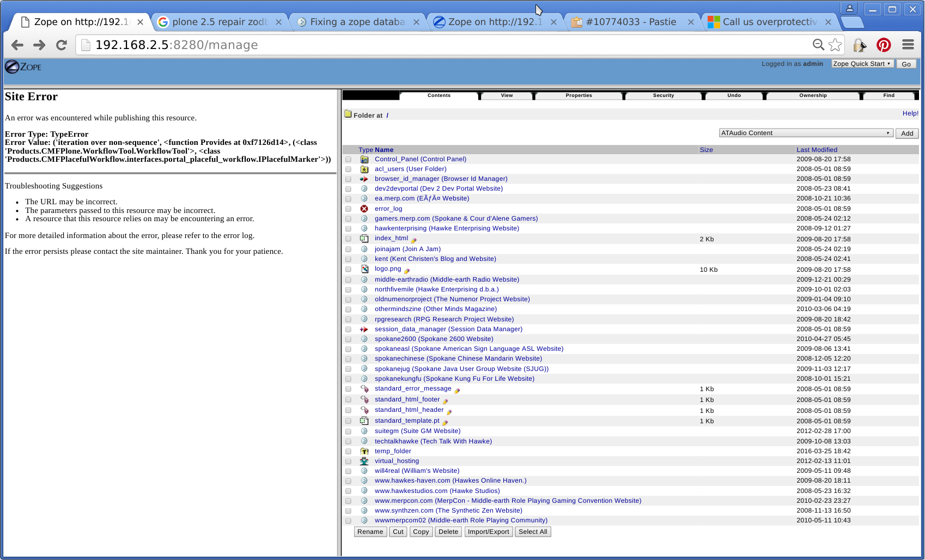Open the ATAudio Content dropdown
Screen dimensions: 925x560
point(806,133)
